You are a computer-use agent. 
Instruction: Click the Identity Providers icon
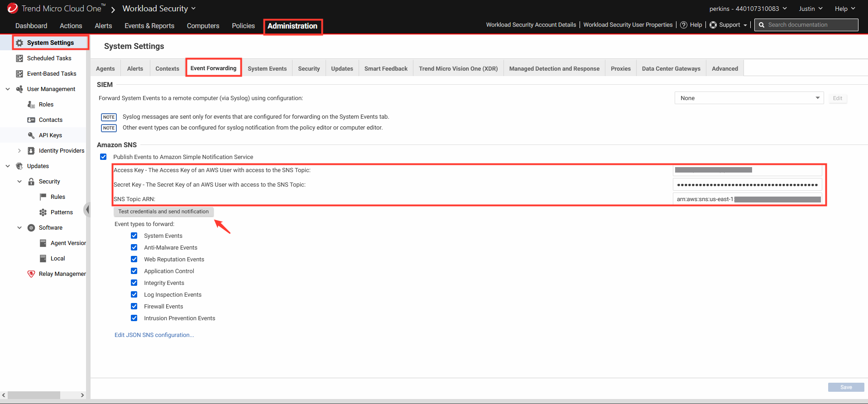[x=31, y=151]
